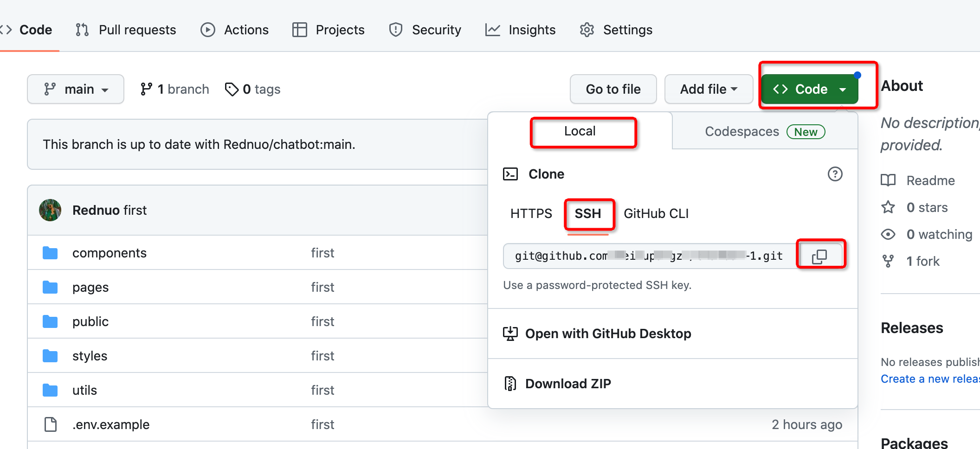Open 'first' commit for components row

[322, 253]
